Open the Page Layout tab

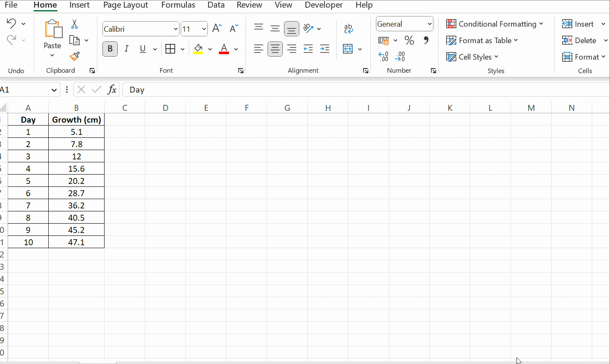click(125, 5)
